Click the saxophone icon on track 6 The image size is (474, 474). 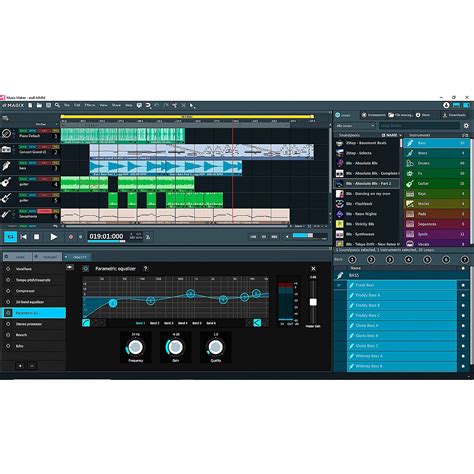point(6,214)
